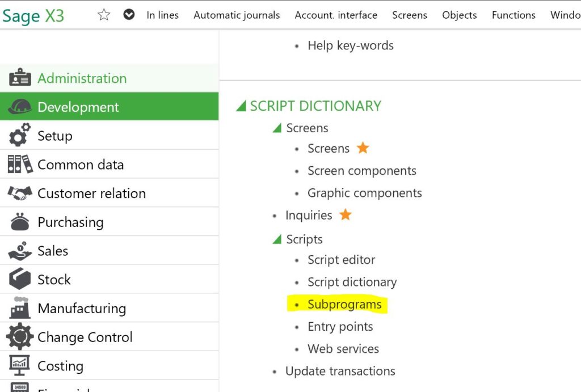The width and height of the screenshot is (581, 392).
Task: Select Change Control in the sidebar
Action: click(x=85, y=337)
